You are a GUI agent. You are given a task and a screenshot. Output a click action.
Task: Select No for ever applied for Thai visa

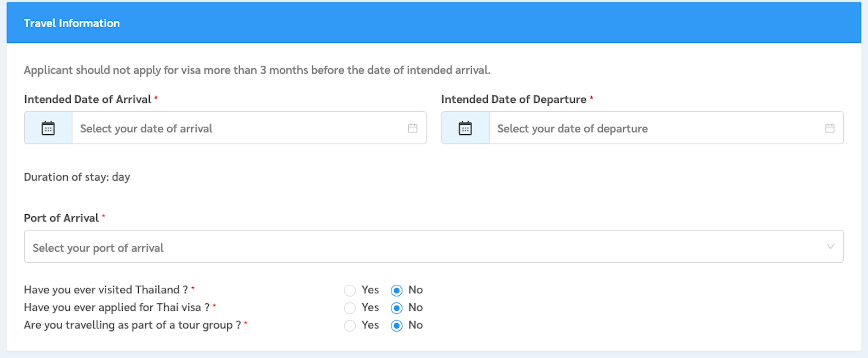coord(396,308)
